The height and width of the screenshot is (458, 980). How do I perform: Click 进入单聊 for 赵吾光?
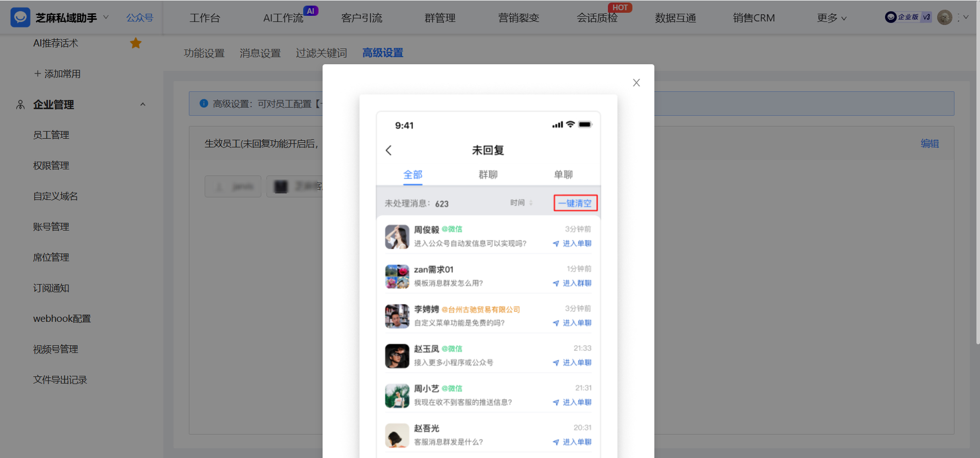pos(572,443)
